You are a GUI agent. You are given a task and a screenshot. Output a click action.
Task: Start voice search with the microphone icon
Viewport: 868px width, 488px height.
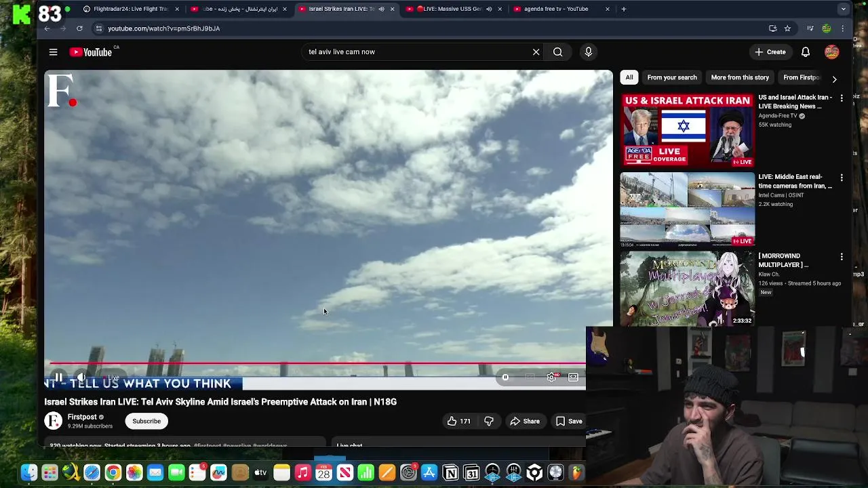coord(588,52)
